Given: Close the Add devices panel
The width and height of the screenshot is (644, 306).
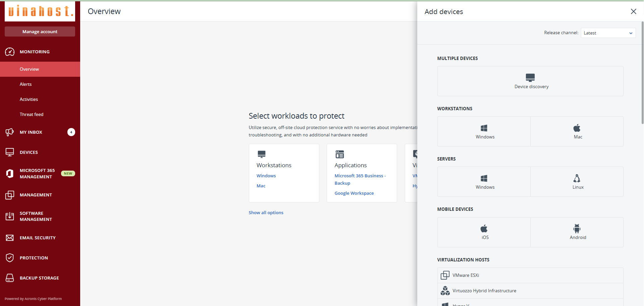Looking at the screenshot, I should (633, 11).
